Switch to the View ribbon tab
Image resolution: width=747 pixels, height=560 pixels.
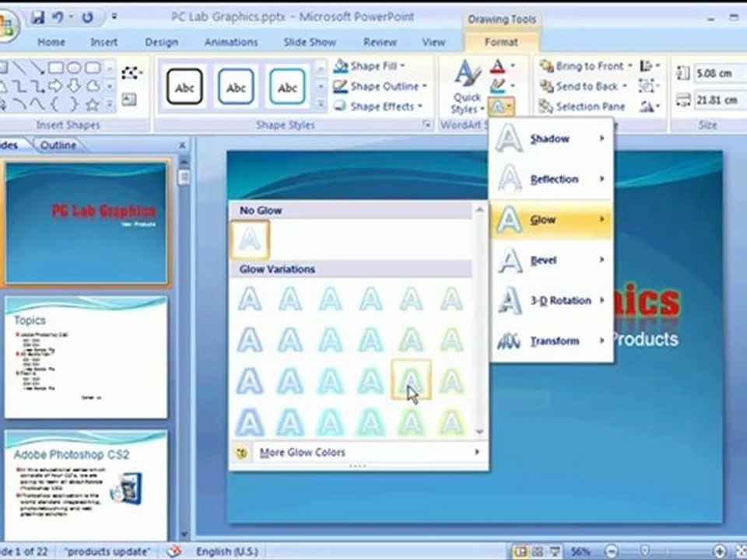433,42
